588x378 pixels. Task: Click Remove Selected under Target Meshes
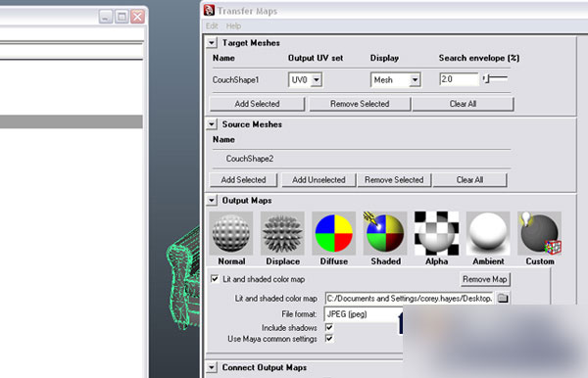pyautogui.click(x=360, y=104)
